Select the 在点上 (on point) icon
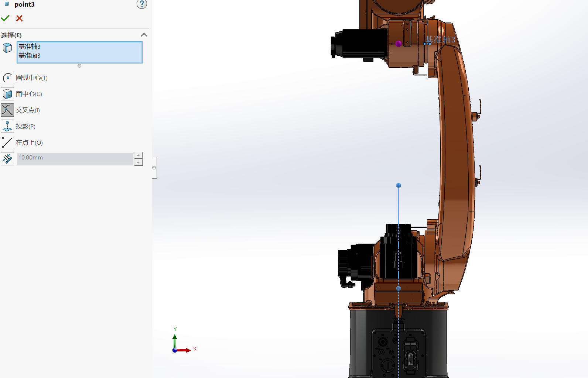Image resolution: width=588 pixels, height=378 pixels. click(7, 142)
